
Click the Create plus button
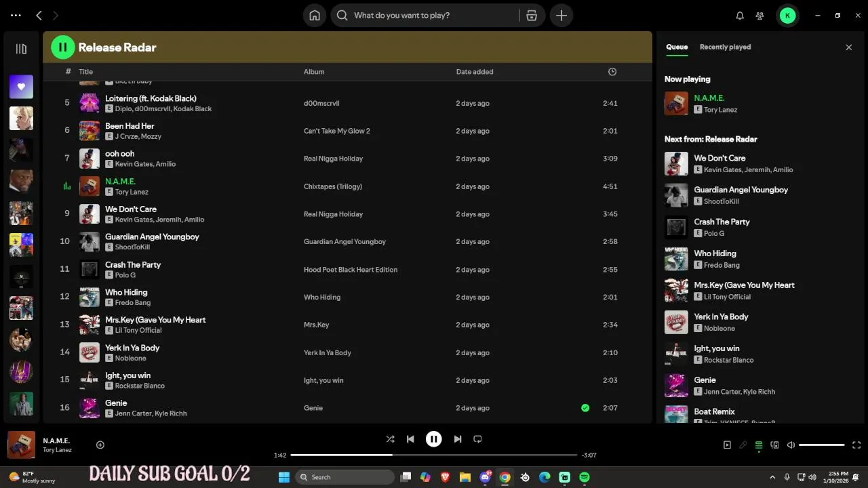pyautogui.click(x=561, y=16)
